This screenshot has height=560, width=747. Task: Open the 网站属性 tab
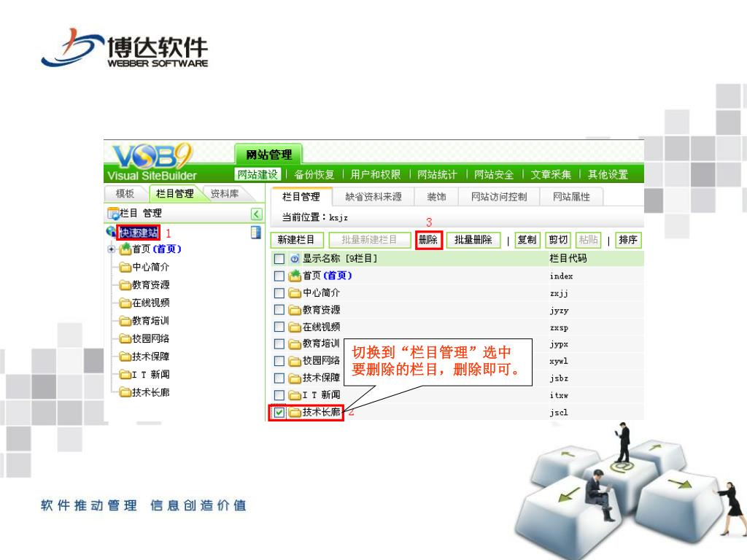(571, 197)
